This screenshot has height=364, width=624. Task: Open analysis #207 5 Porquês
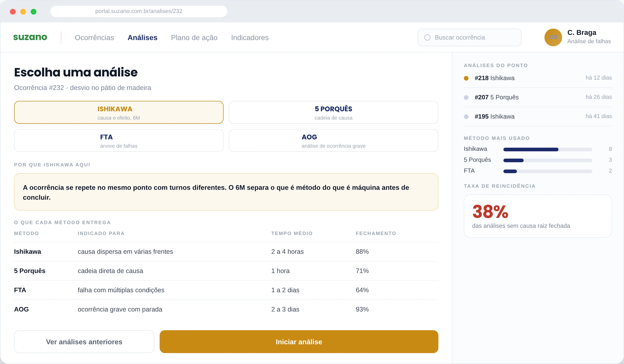tap(538, 97)
